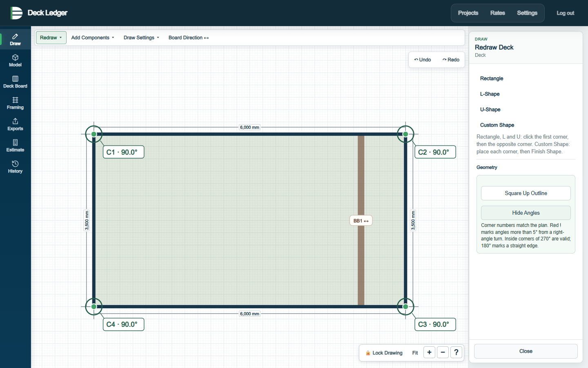Select the C2 corner handle
588x368 pixels.
point(405,134)
